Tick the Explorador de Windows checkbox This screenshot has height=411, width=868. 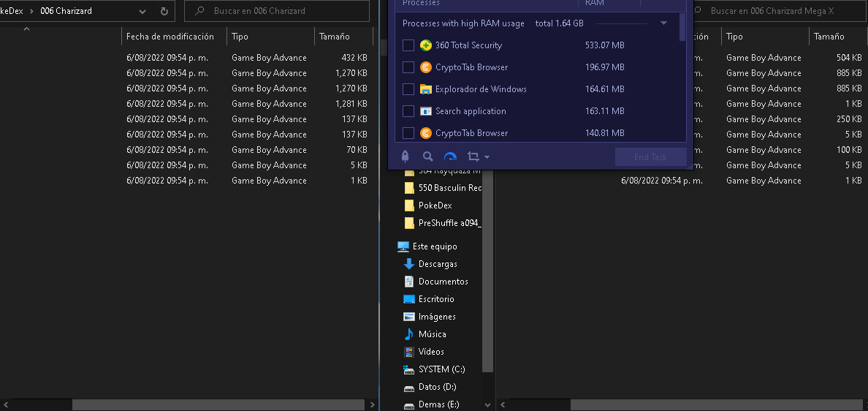click(408, 89)
